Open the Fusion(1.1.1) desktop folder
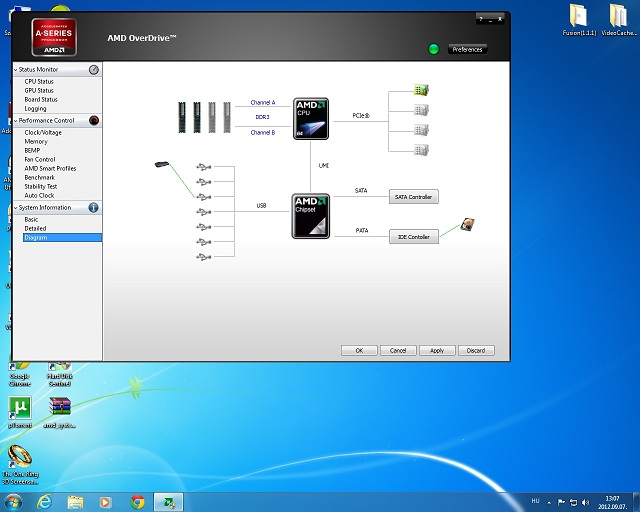 coord(579,20)
